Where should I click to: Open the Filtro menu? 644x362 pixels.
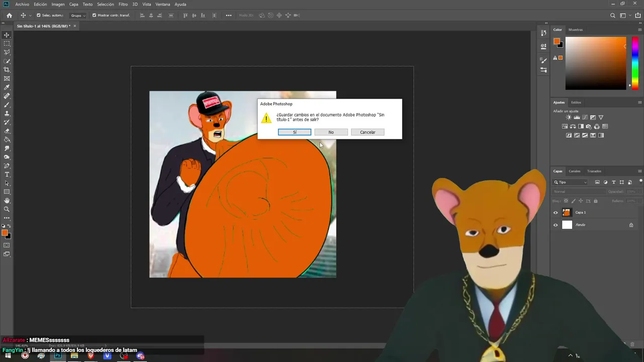(x=123, y=4)
